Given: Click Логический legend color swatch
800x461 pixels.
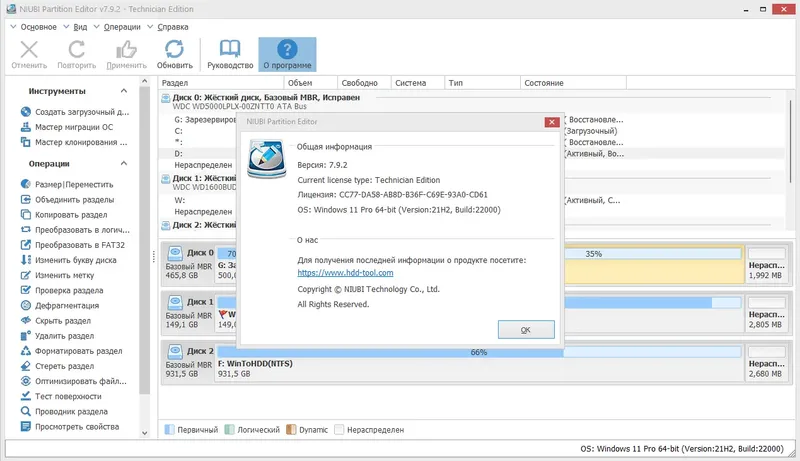Looking at the screenshot, I should (x=230, y=429).
